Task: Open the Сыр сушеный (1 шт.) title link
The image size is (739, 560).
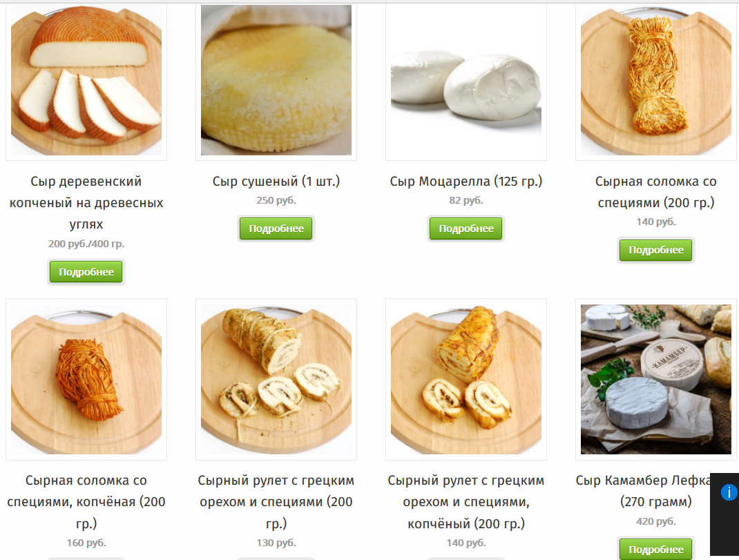Action: pyautogui.click(x=276, y=182)
